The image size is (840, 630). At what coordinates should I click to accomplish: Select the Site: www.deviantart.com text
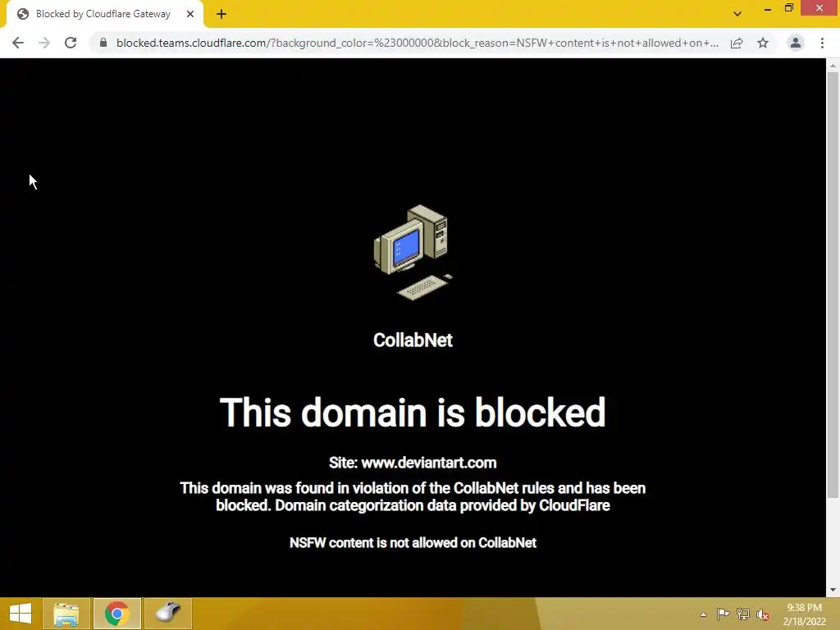[x=413, y=463]
